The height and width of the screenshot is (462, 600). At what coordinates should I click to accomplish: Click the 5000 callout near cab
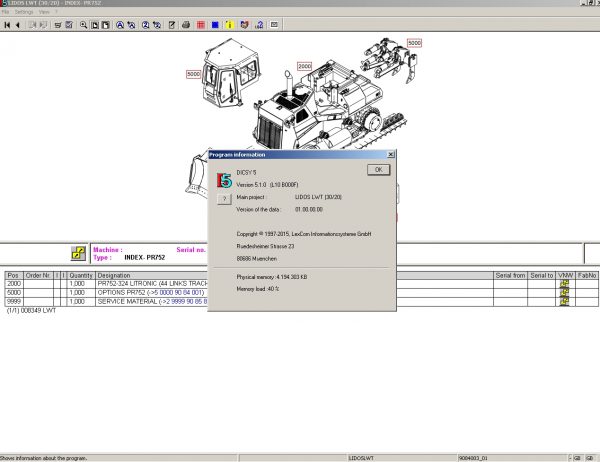pyautogui.click(x=194, y=74)
